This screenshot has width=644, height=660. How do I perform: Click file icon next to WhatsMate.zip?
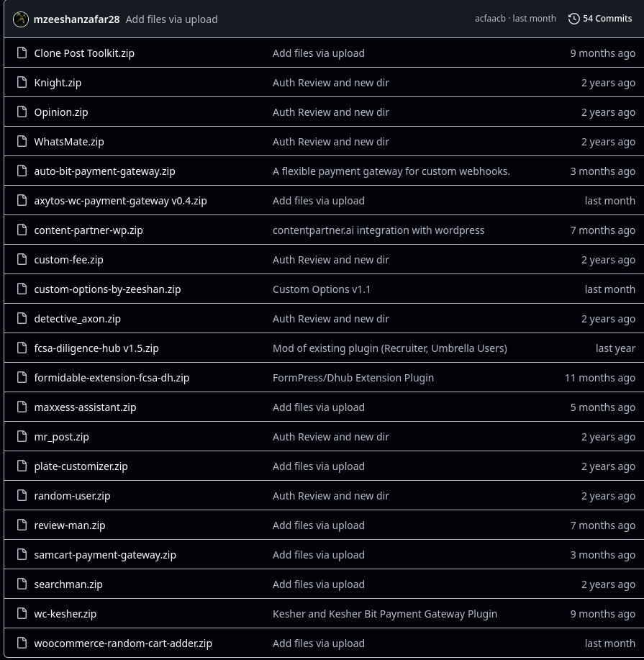click(22, 141)
